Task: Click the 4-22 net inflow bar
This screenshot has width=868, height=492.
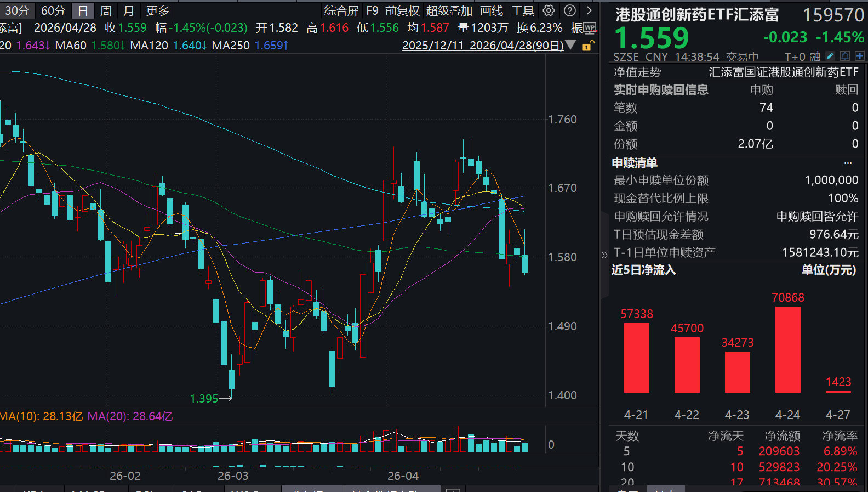Action: 687,365
